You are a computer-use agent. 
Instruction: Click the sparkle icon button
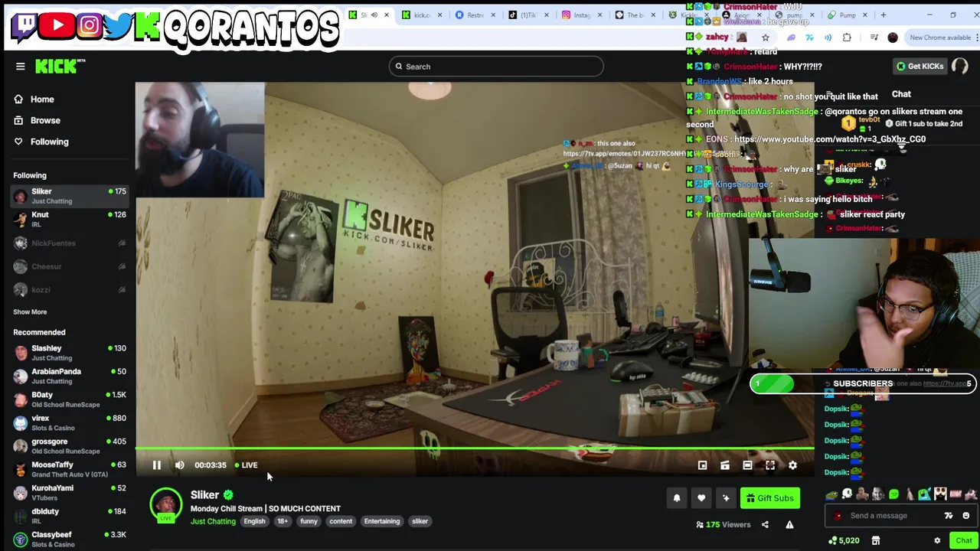click(x=726, y=498)
